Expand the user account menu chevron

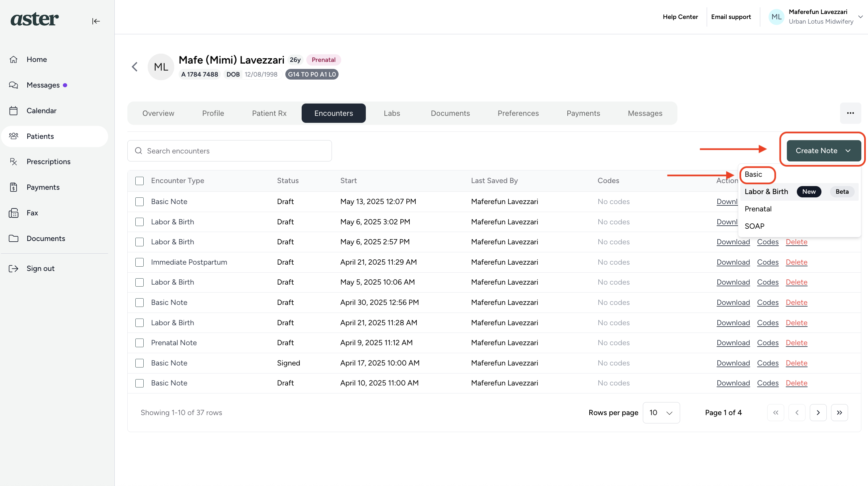[x=860, y=17]
